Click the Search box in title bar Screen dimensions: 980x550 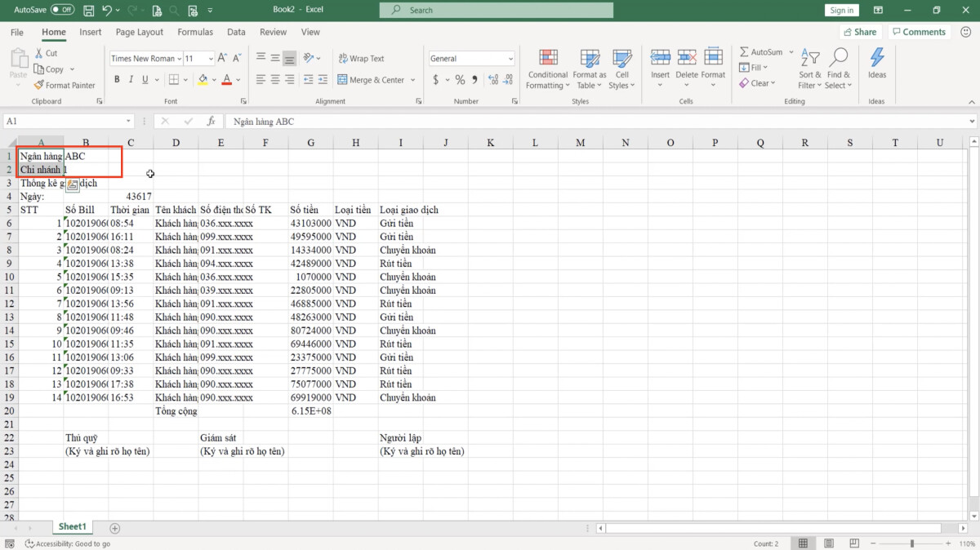point(497,10)
